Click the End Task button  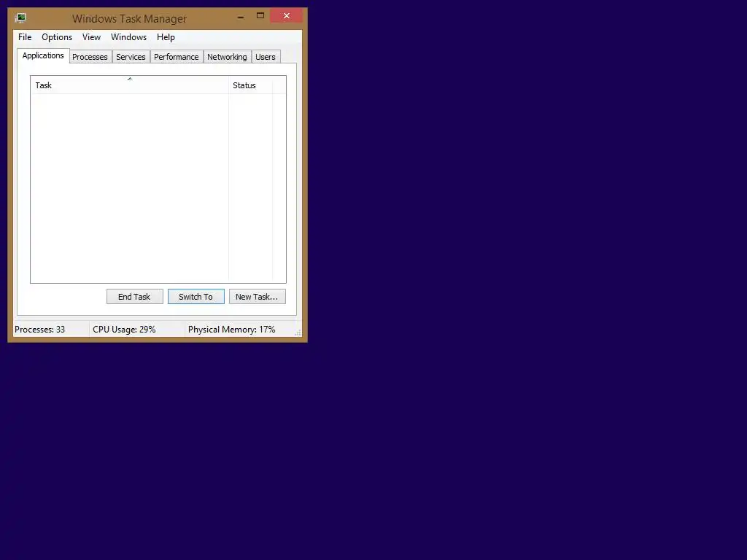point(135,297)
